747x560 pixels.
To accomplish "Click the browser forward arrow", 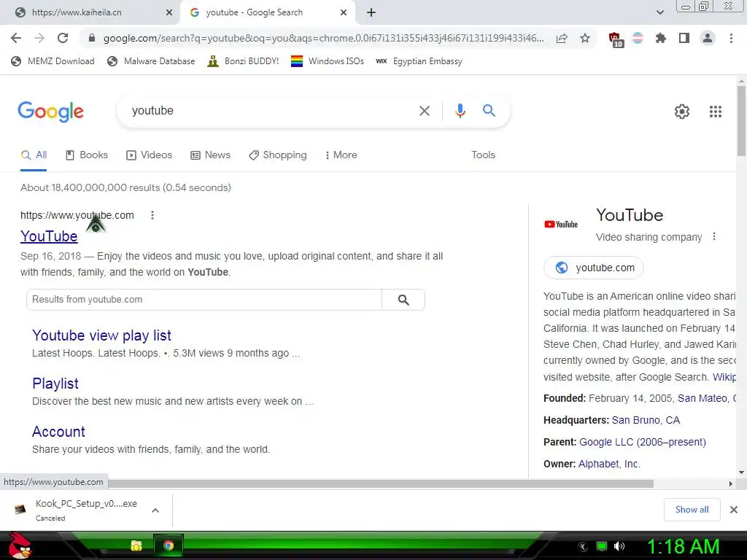I will coord(39,38).
